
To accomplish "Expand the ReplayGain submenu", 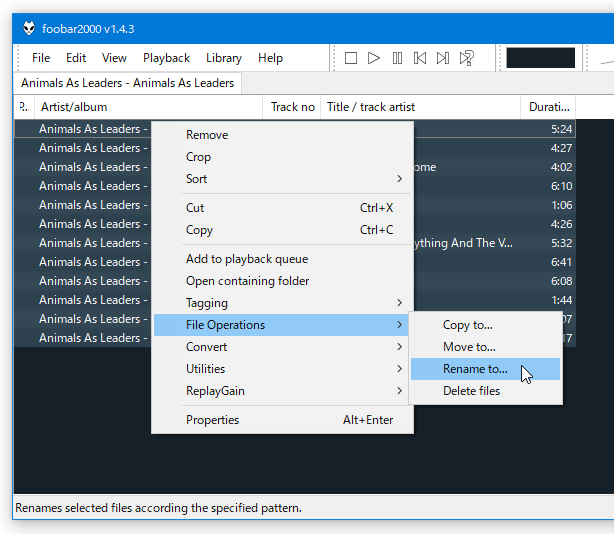I will 282,390.
